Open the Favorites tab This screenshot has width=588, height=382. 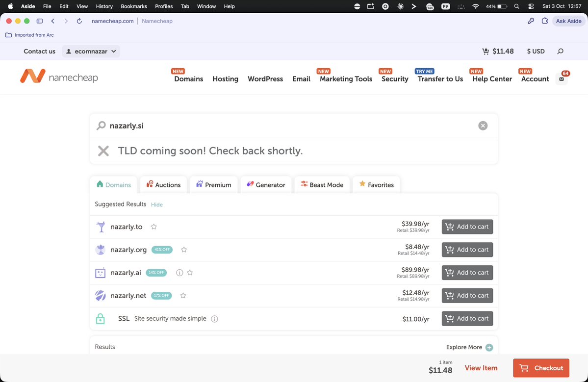[377, 185]
